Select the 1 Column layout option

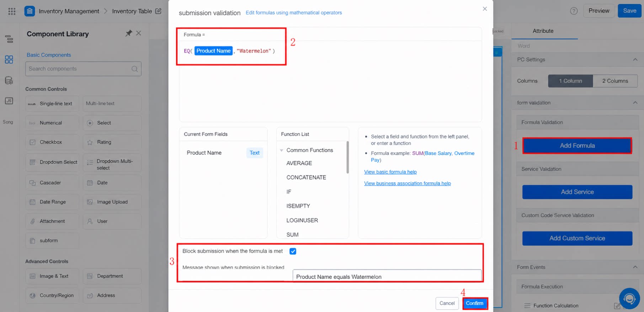coord(570,81)
